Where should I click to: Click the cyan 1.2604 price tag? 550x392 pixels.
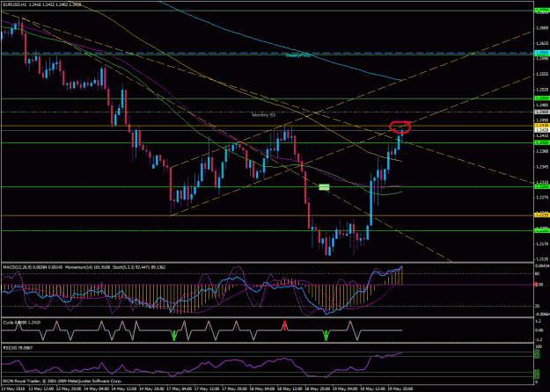tap(542, 53)
